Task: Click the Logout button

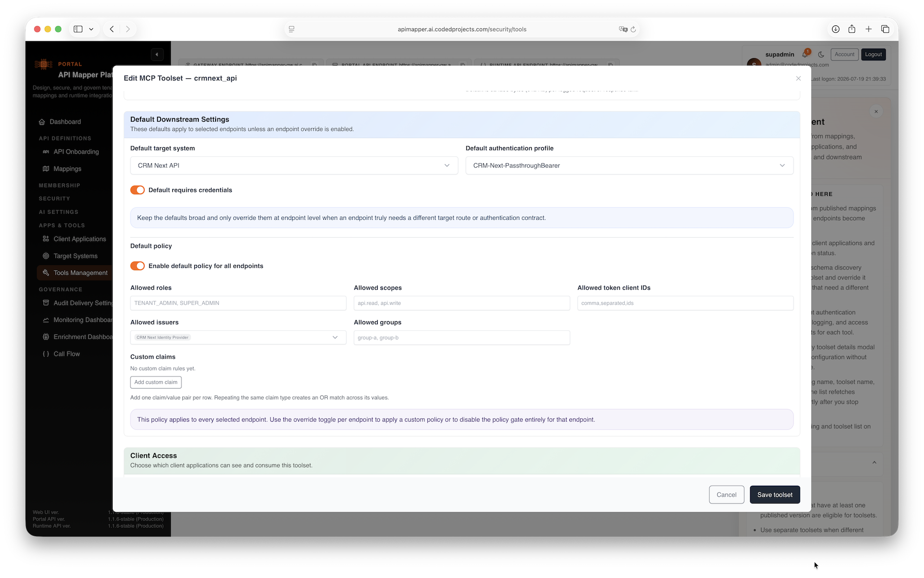Action: pyautogui.click(x=873, y=54)
